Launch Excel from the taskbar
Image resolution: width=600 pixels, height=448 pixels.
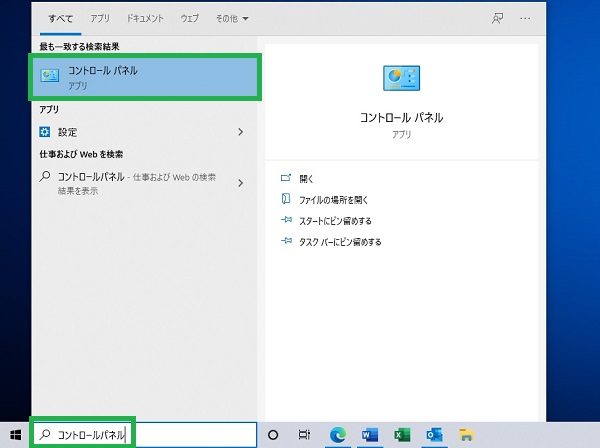pyautogui.click(x=402, y=435)
